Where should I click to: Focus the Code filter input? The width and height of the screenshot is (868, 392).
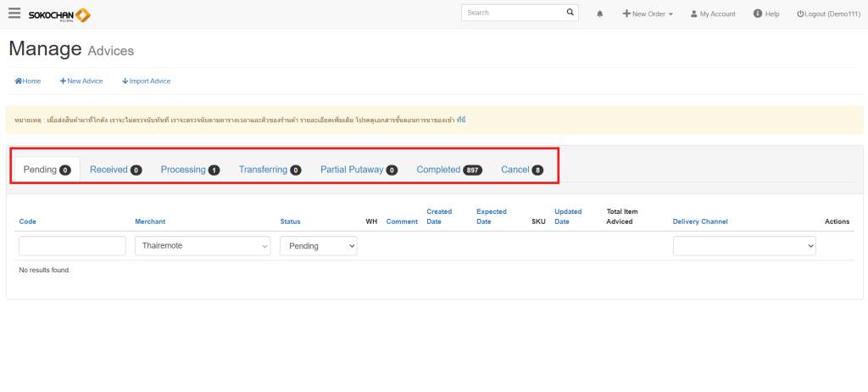pyautogui.click(x=72, y=246)
